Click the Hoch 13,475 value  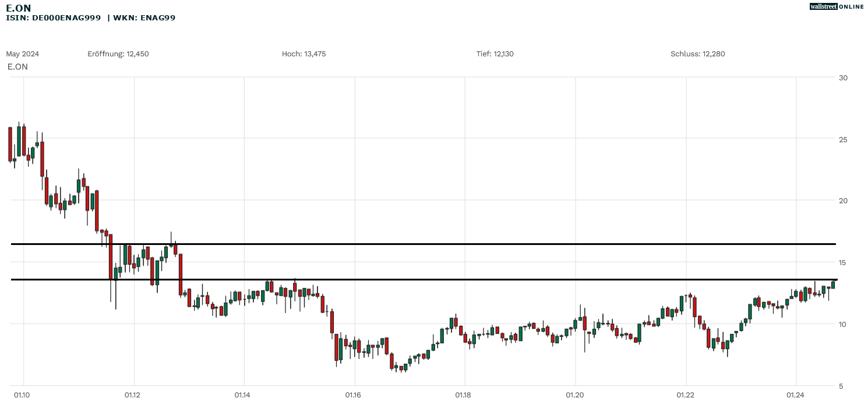pos(304,54)
